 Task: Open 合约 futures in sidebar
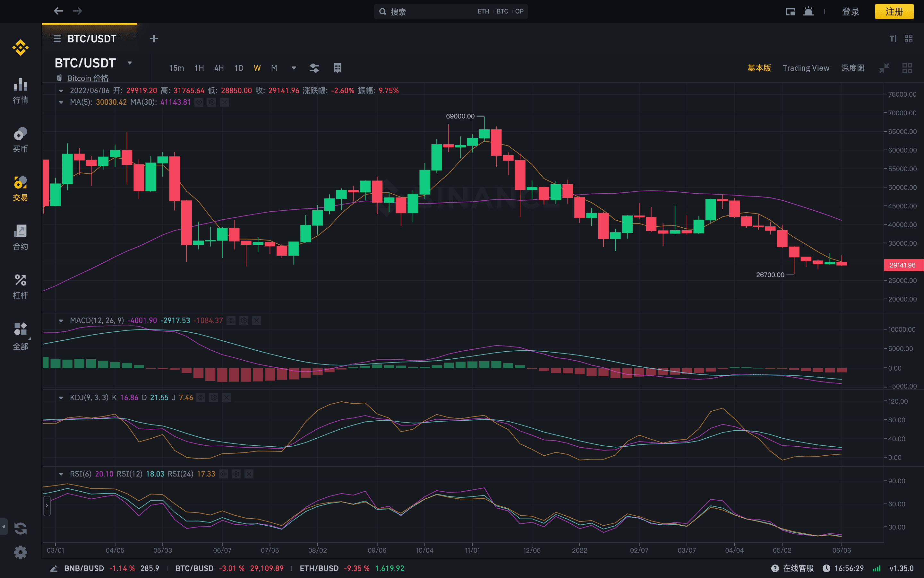(20, 237)
